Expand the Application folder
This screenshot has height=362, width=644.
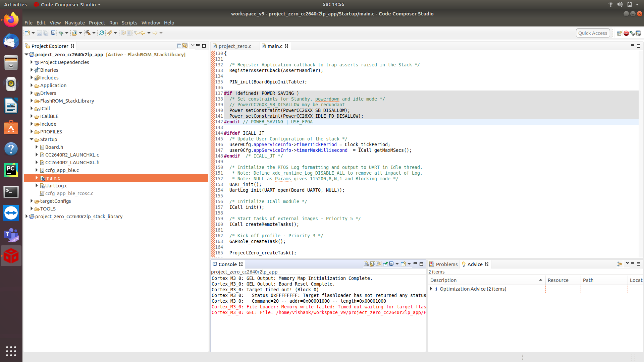[32, 85]
